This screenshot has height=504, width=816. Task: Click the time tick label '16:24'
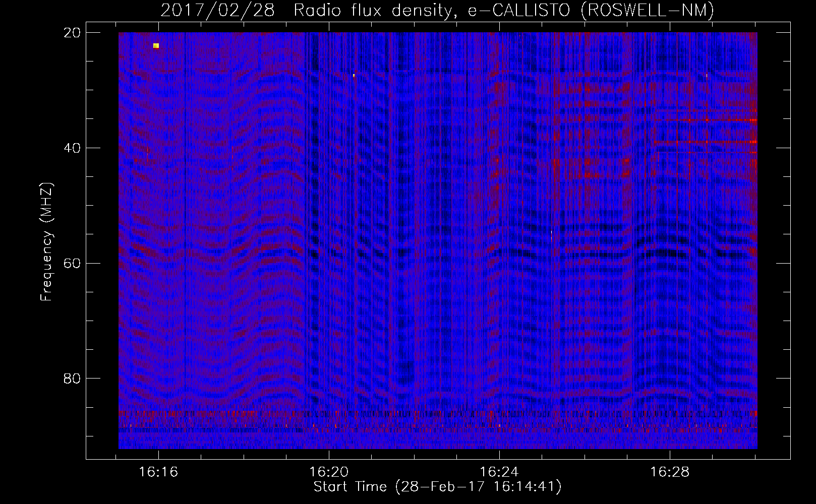pyautogui.click(x=499, y=472)
